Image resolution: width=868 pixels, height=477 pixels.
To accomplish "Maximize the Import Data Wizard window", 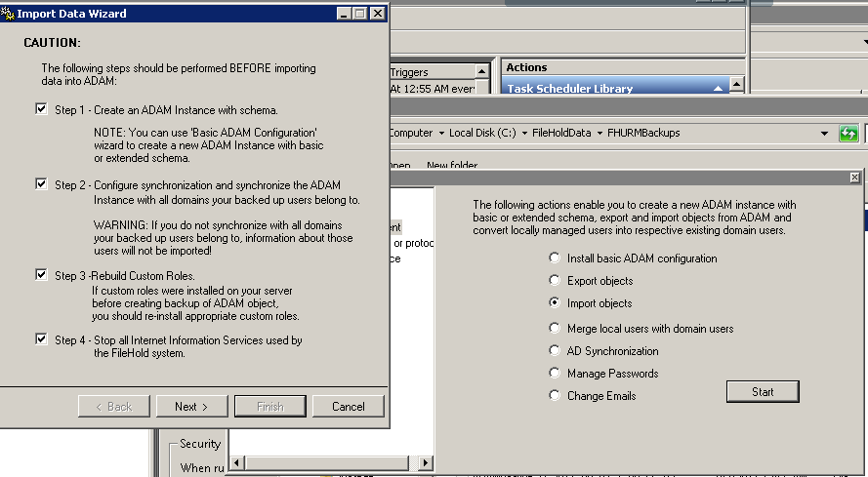I will pyautogui.click(x=360, y=14).
